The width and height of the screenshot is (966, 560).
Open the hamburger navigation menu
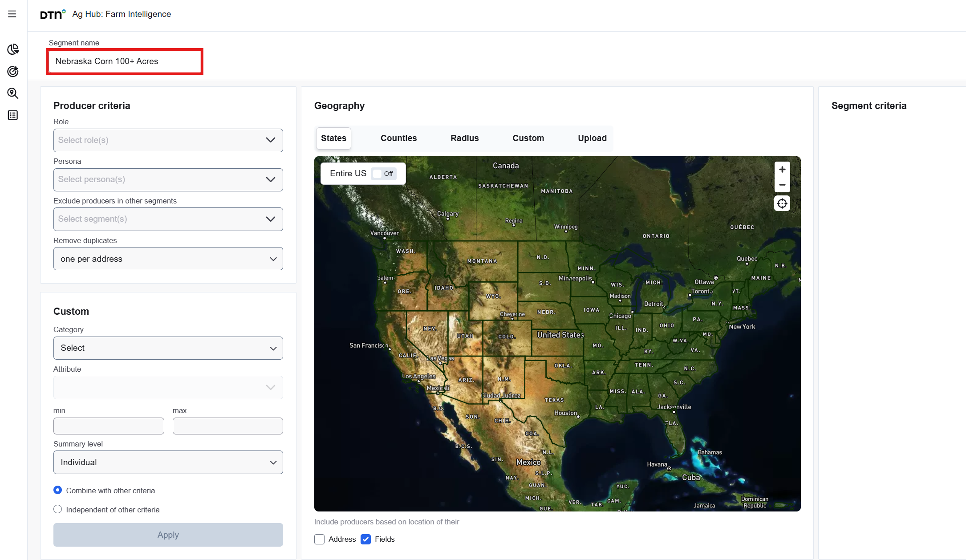pyautogui.click(x=12, y=14)
